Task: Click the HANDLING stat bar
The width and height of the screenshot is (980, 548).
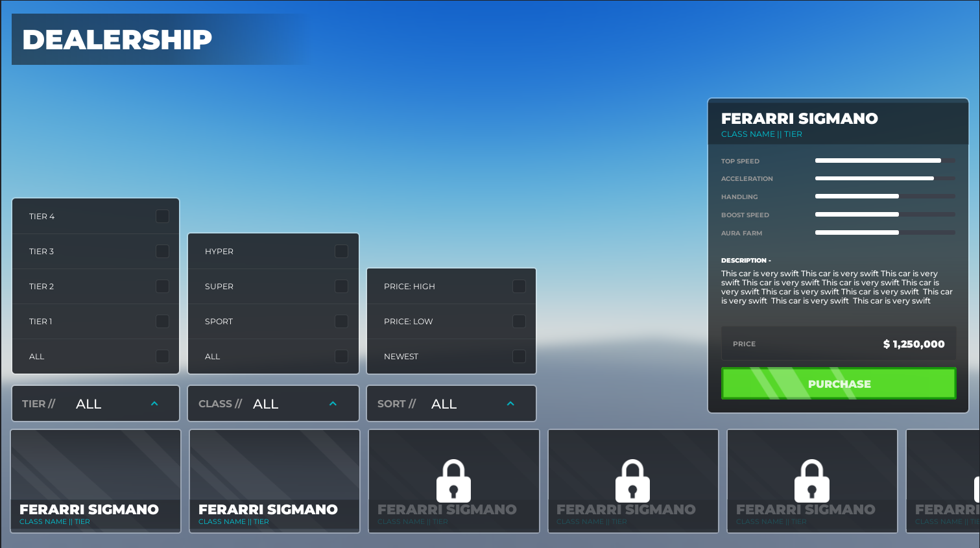Action: click(885, 196)
